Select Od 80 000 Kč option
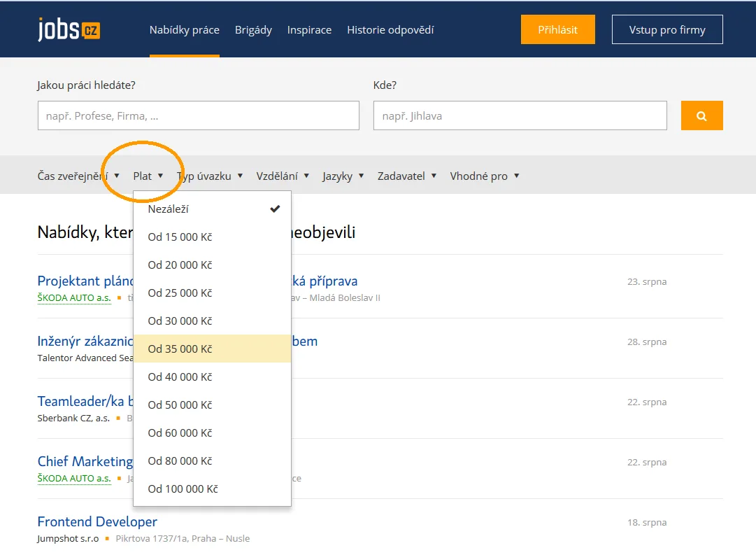Viewport: 756px width, 555px height. [x=212, y=461]
